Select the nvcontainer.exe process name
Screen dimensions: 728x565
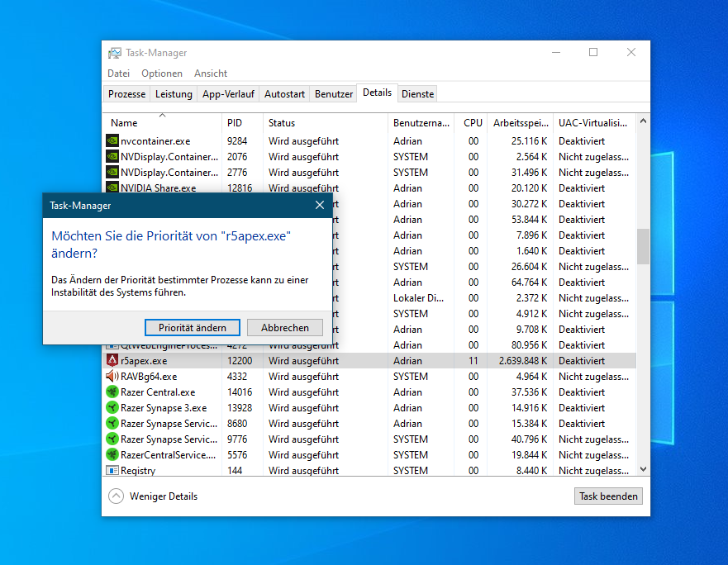click(155, 140)
